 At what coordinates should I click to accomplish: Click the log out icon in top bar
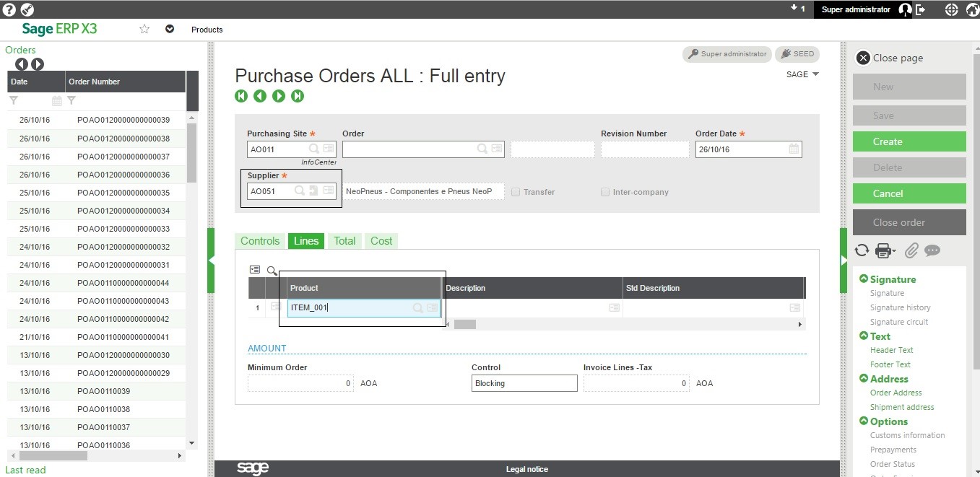[921, 9]
